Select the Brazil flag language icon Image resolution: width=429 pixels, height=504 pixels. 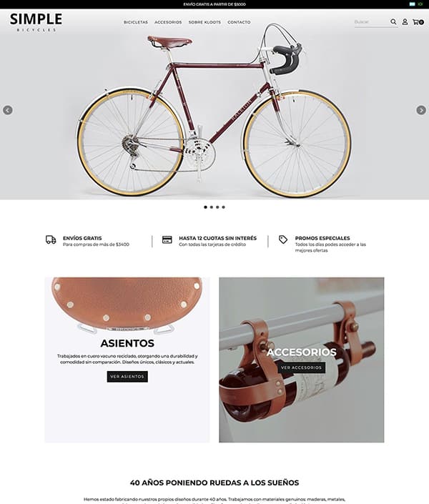pos(420,4)
